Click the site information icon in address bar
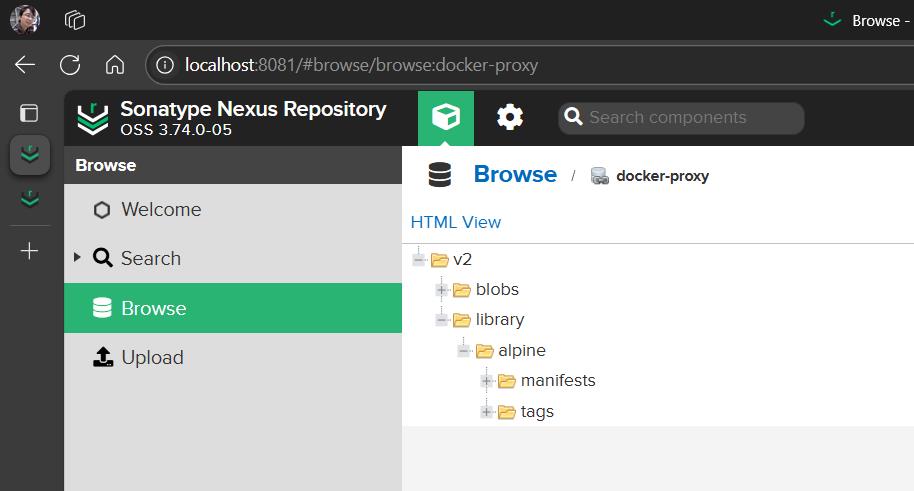The image size is (914, 491). (166, 65)
